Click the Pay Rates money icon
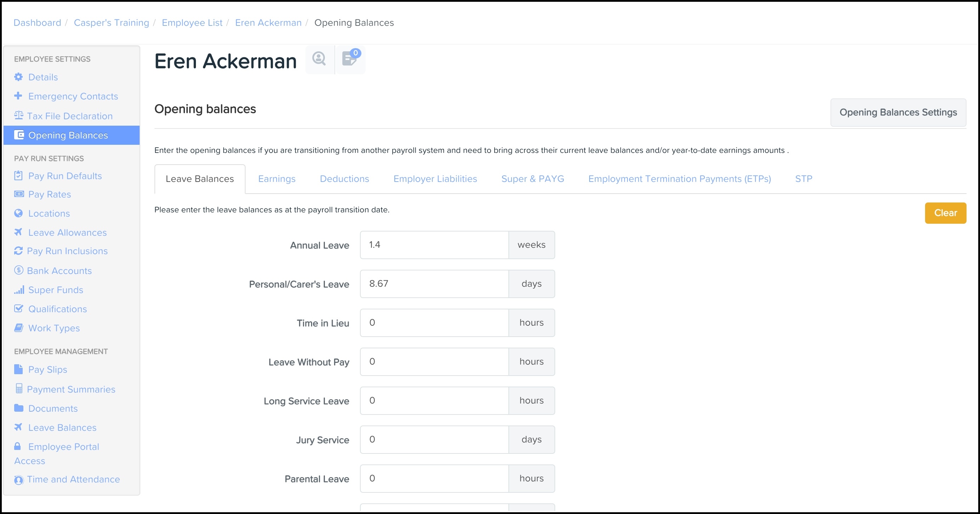 click(x=19, y=194)
